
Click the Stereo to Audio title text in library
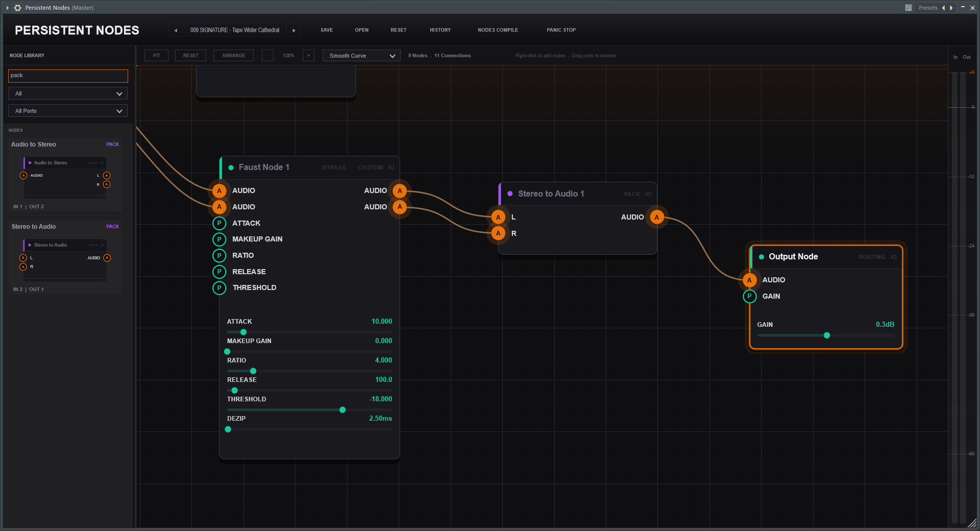point(34,227)
